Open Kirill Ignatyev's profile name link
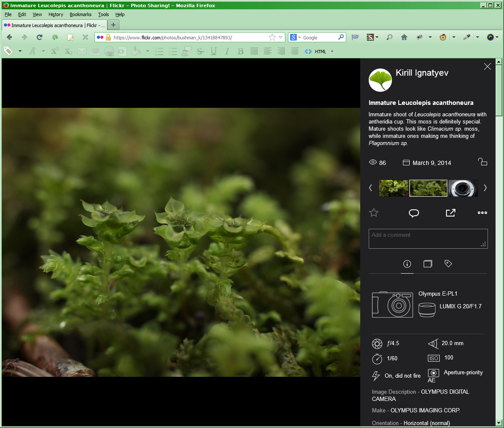Viewport: 504px width, 428px height. 422,73
